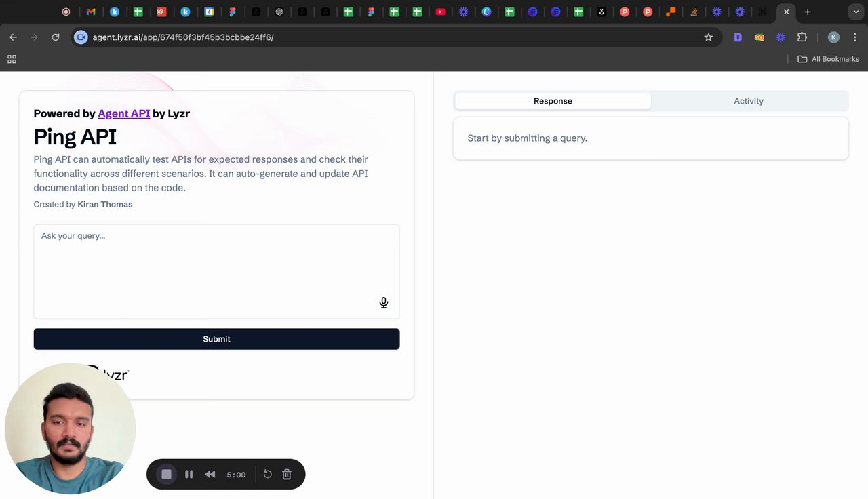
Task: Click the Ping API heading
Action: click(75, 137)
